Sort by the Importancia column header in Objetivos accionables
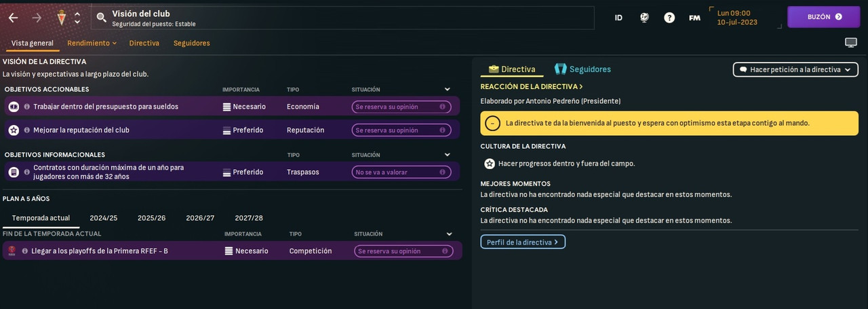Image resolution: width=868 pixels, height=309 pixels. tap(241, 90)
